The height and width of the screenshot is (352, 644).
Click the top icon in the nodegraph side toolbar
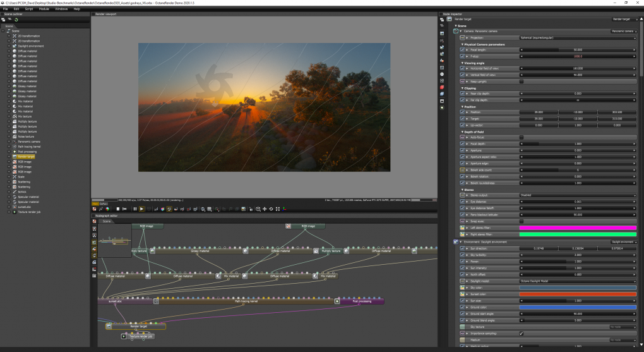pyautogui.click(x=94, y=221)
